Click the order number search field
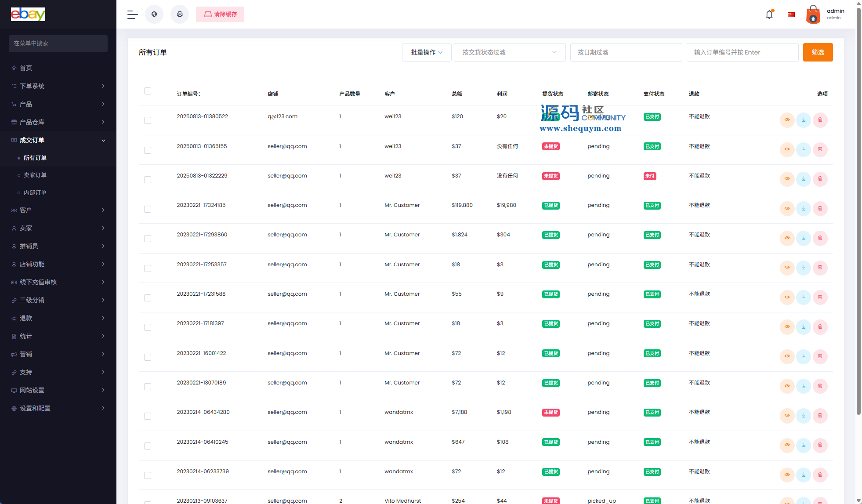The width and height of the screenshot is (862, 504). pos(742,52)
